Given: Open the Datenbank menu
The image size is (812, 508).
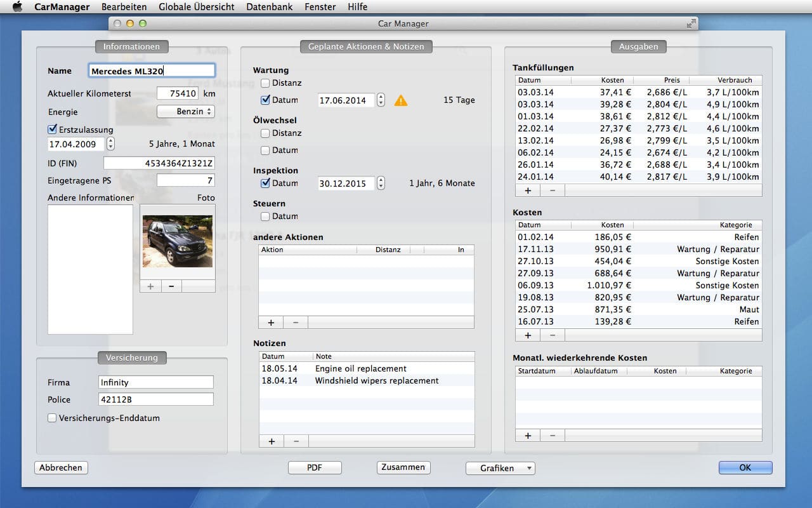Looking at the screenshot, I should (270, 7).
